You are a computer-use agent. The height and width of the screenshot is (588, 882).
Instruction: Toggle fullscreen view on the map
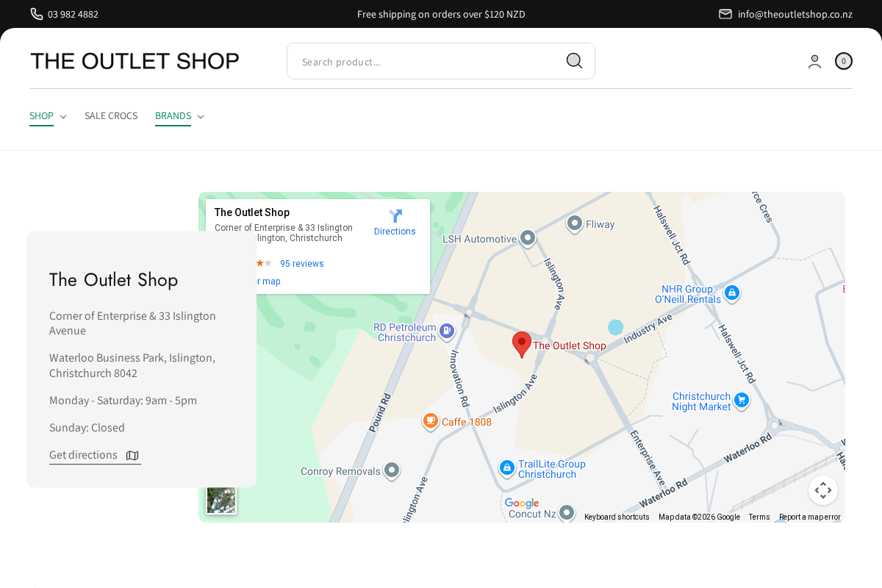(x=823, y=490)
